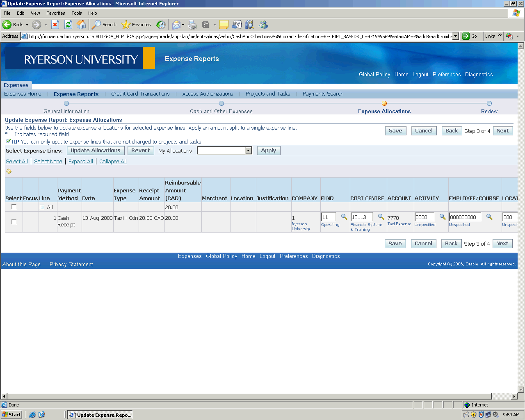Check the Select box for the All row
This screenshot has width=525, height=420.
[x=14, y=207]
